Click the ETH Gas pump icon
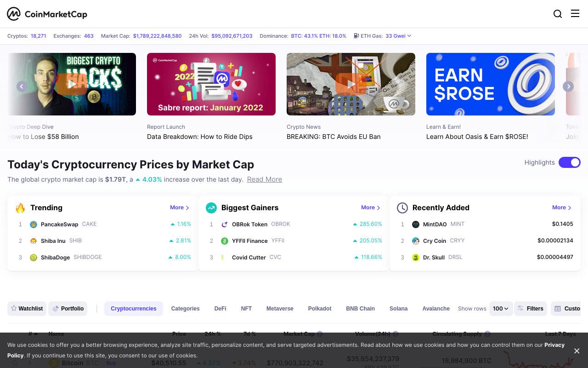The width and height of the screenshot is (588, 368). tap(356, 36)
